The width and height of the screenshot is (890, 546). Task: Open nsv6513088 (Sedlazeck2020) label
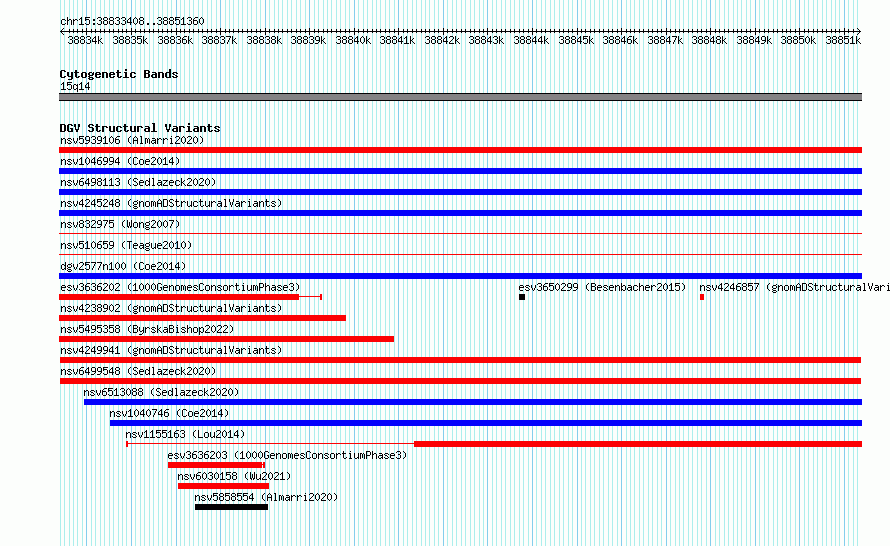click(x=161, y=392)
